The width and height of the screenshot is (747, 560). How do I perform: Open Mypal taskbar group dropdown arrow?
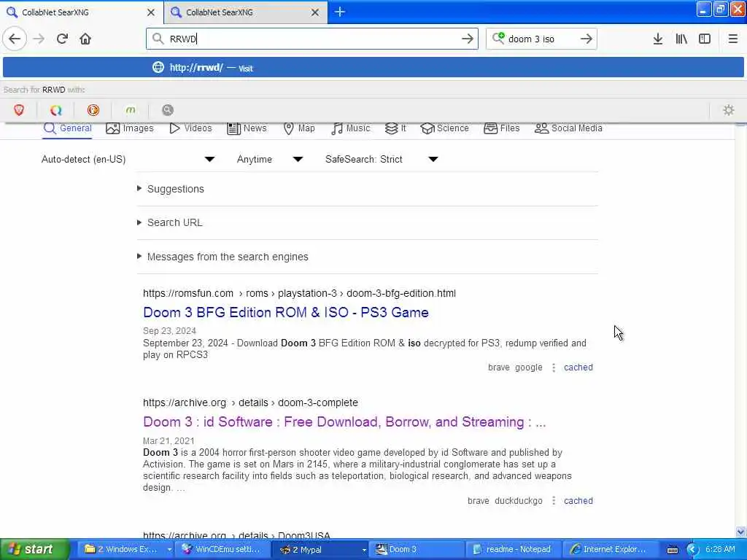(x=364, y=550)
